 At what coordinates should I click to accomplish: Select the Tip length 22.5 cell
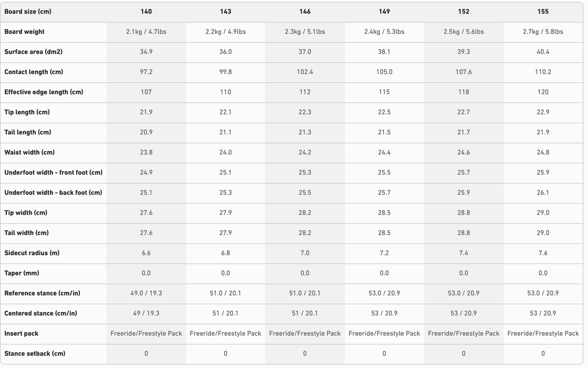pos(384,112)
